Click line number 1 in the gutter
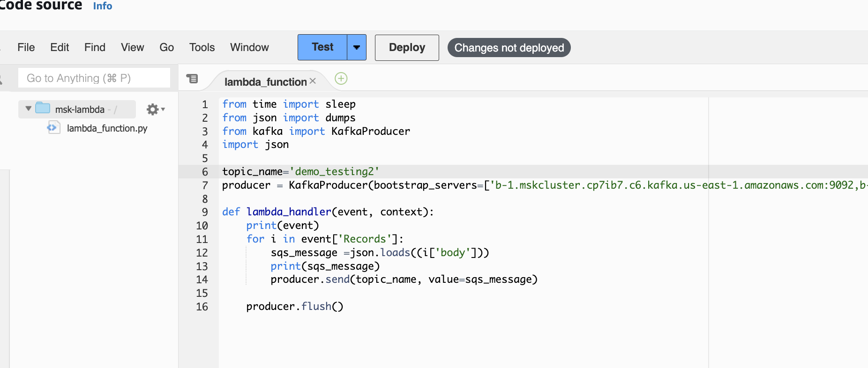 click(205, 104)
